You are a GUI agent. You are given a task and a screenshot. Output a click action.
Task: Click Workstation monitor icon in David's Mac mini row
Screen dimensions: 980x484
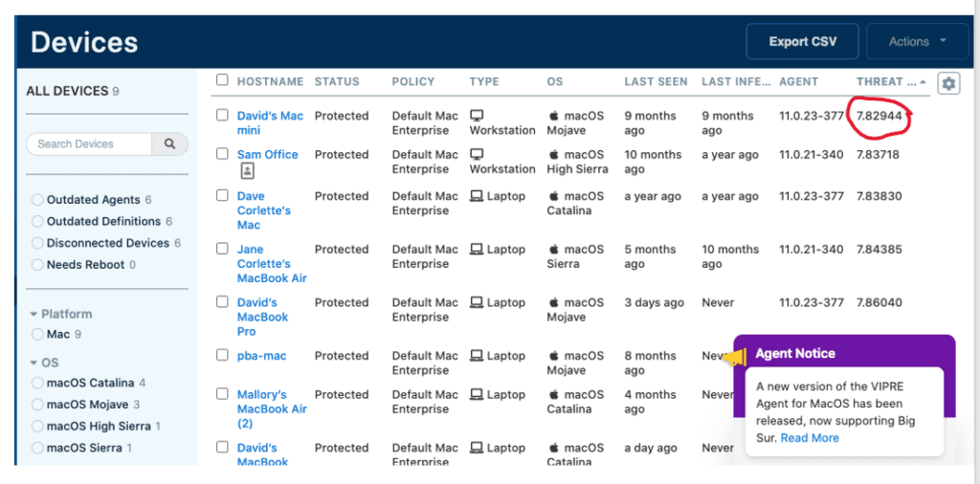pyautogui.click(x=477, y=116)
